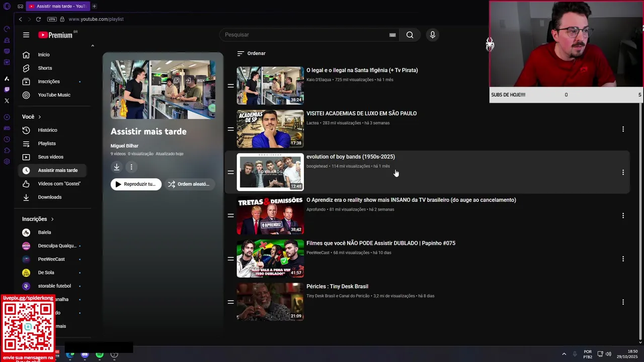Toggle the browser VPN badge

point(52,19)
